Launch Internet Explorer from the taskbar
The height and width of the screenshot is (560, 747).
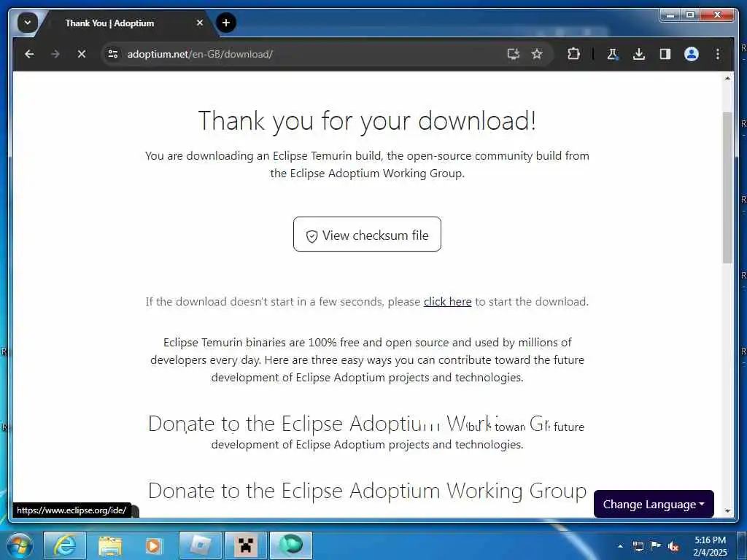point(65,545)
